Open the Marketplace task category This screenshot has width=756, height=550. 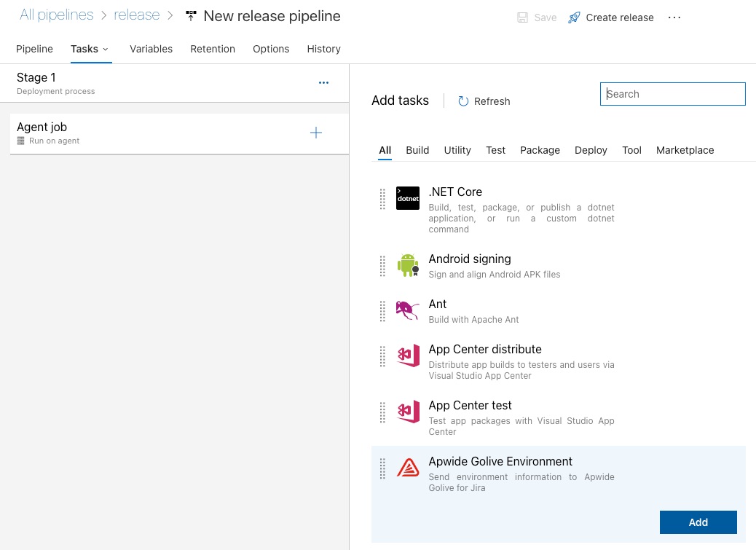tap(685, 150)
